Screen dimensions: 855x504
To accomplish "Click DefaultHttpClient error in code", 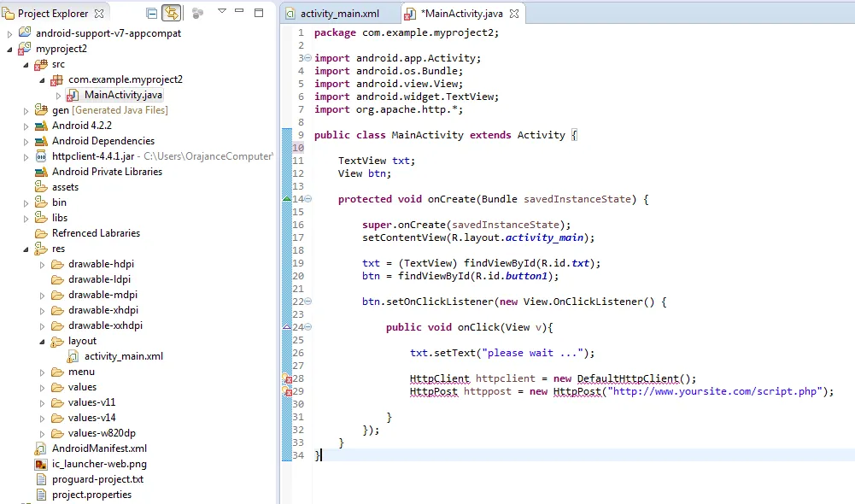I will [628, 378].
